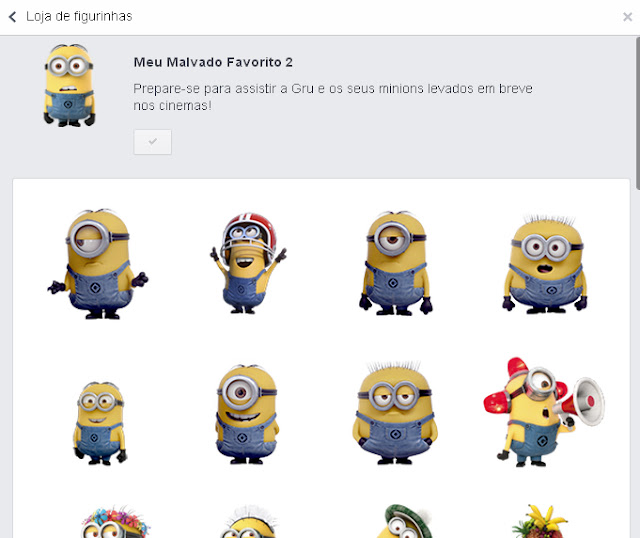Click the description text starting with Prepare-se para assistir
Image resolution: width=640 pixels, height=538 pixels.
(333, 97)
